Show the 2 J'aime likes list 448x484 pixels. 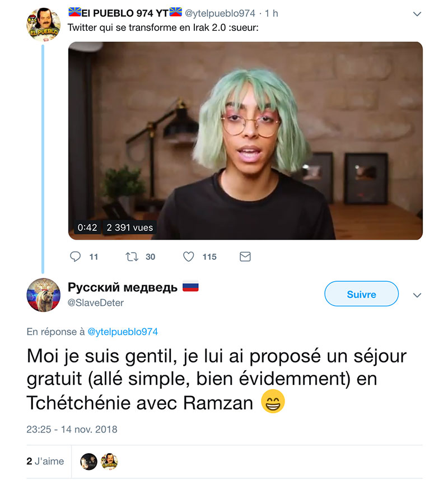click(45, 461)
